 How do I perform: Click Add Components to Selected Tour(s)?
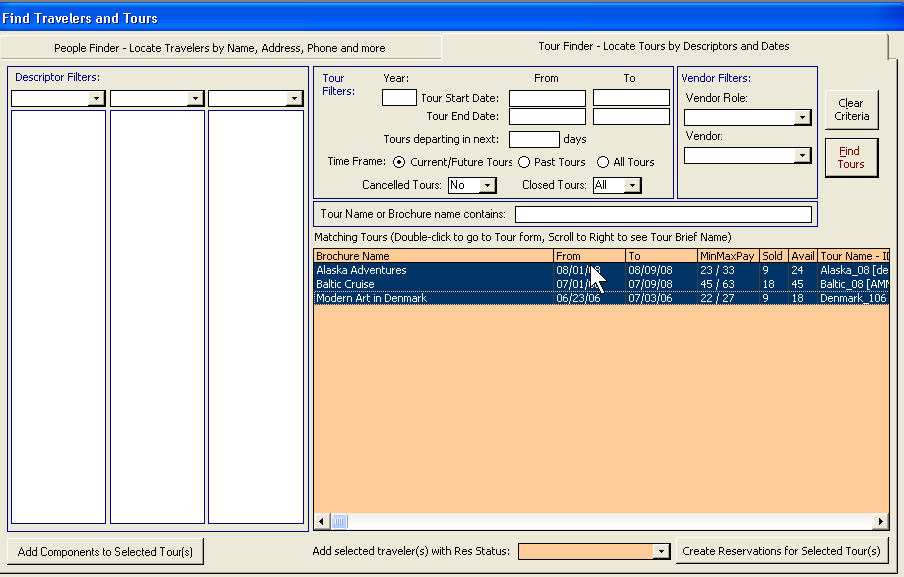105,552
